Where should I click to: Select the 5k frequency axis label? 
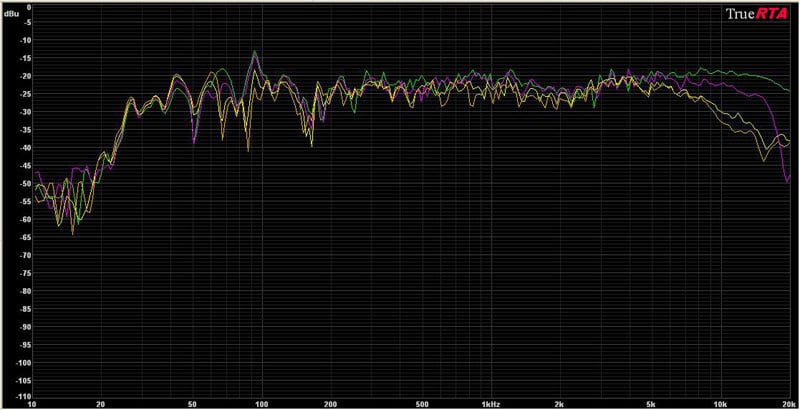(x=650, y=404)
